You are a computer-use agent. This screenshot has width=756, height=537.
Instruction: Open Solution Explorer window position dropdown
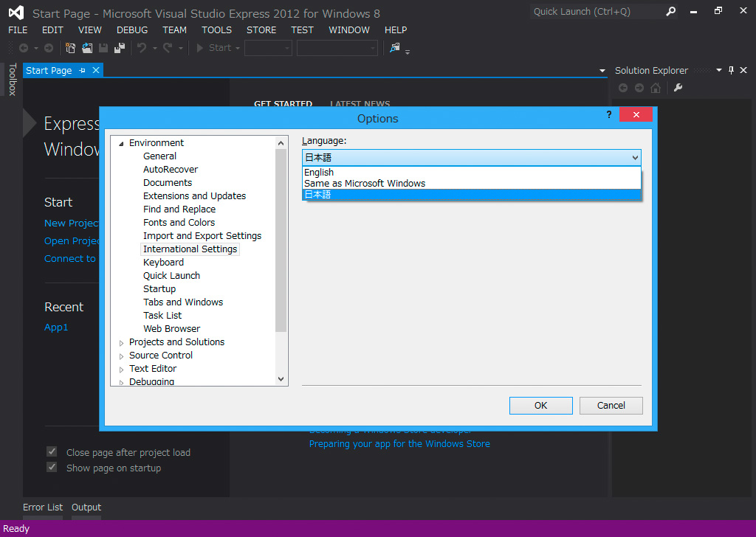719,70
